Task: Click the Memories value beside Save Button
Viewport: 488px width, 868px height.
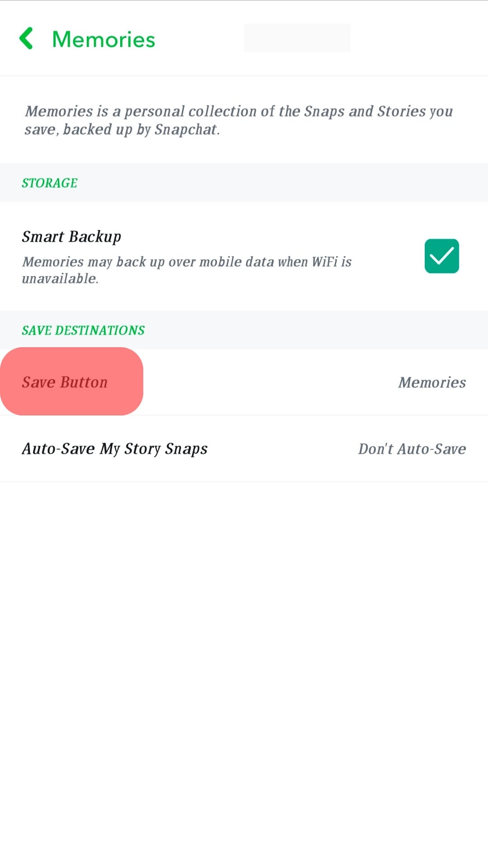Action: [432, 382]
